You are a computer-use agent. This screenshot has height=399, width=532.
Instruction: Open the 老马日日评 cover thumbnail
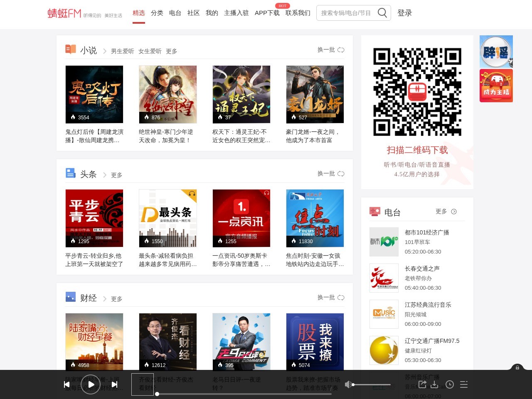pos(241,342)
